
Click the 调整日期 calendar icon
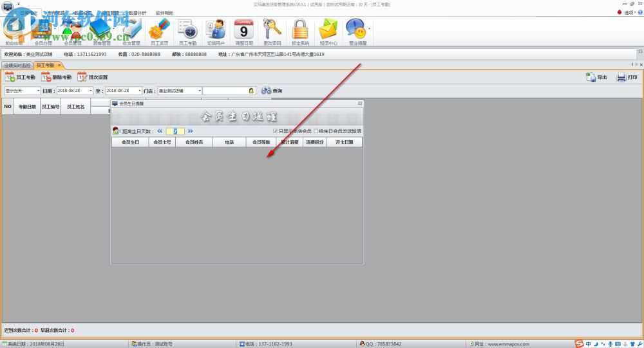(244, 32)
